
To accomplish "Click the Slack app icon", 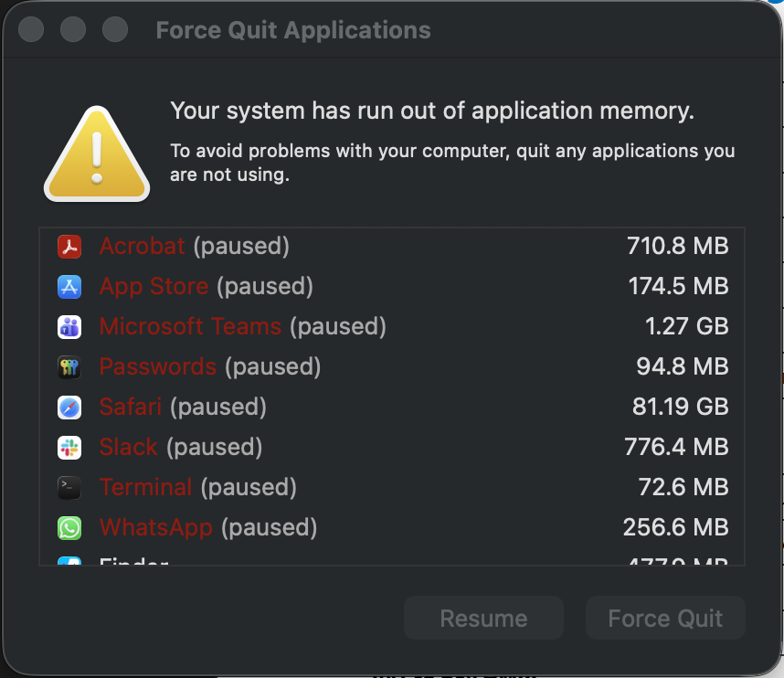I will click(69, 447).
